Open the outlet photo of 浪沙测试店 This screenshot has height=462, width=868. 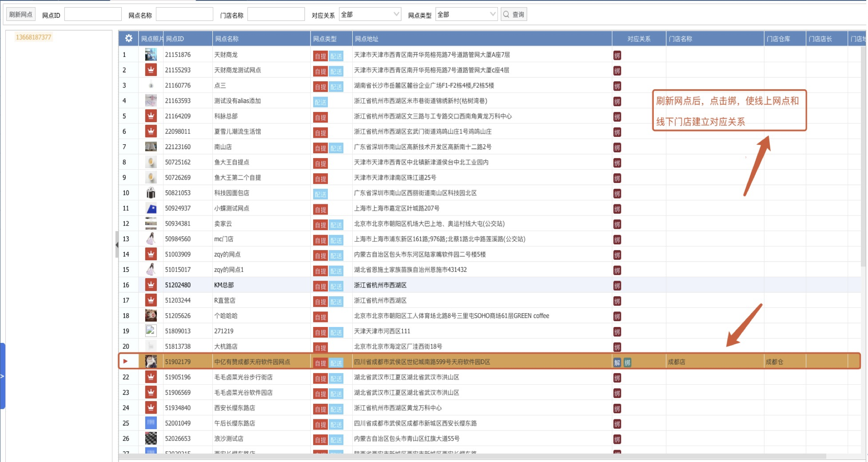tap(151, 438)
